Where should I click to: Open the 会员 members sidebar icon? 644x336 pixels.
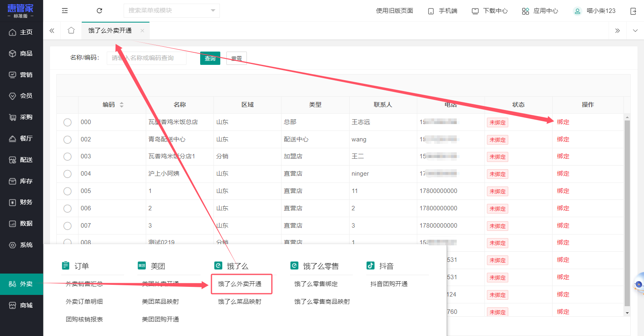click(x=12, y=96)
